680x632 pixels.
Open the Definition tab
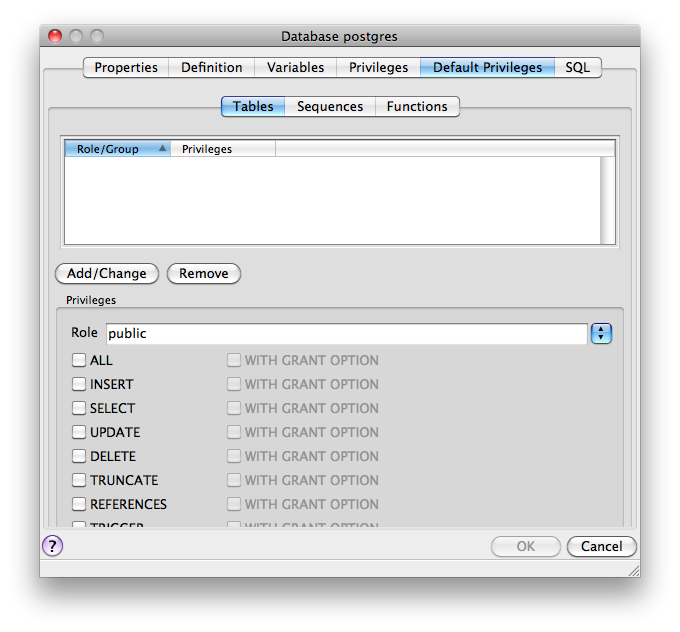211,67
